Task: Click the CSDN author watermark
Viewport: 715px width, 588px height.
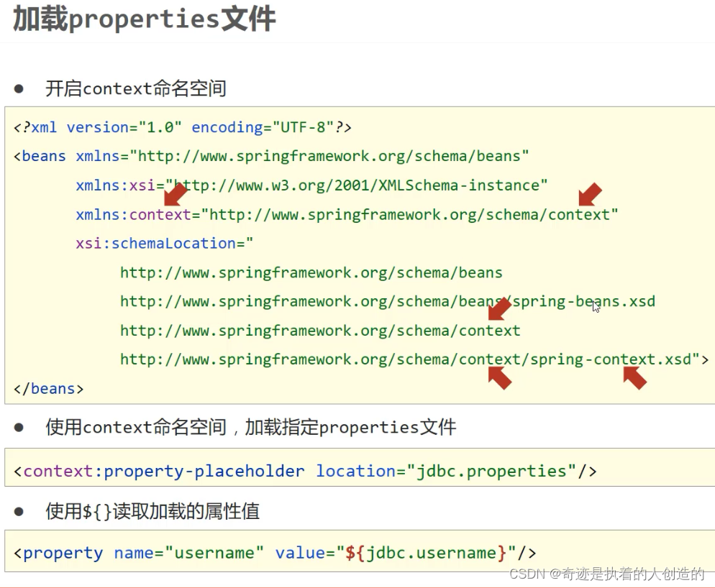Action: [x=606, y=574]
